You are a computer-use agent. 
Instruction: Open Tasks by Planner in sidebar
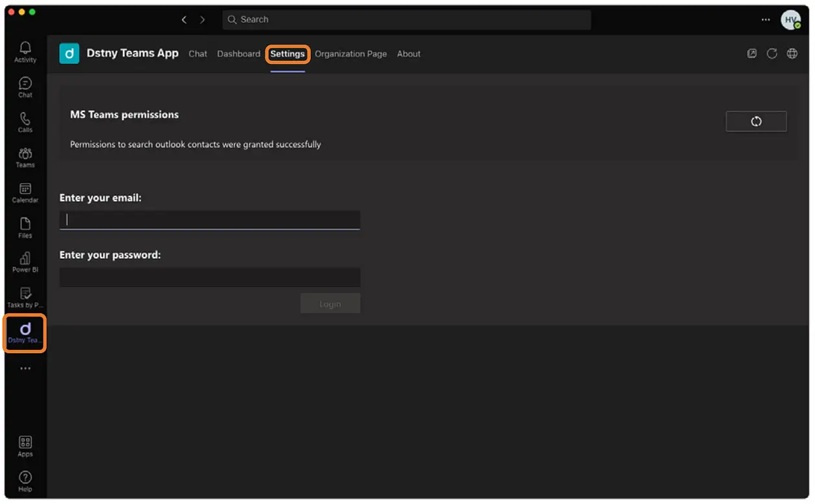pyautogui.click(x=25, y=298)
